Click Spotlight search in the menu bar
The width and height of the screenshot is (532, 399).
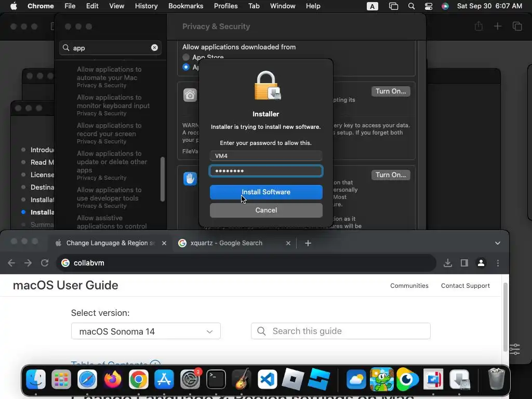coord(411,6)
